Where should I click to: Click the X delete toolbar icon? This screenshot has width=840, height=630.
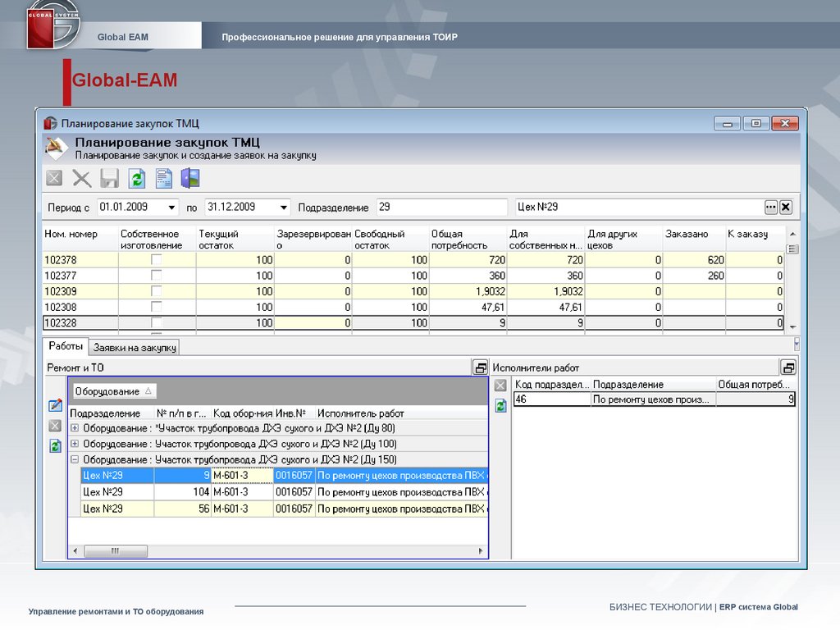[82, 178]
